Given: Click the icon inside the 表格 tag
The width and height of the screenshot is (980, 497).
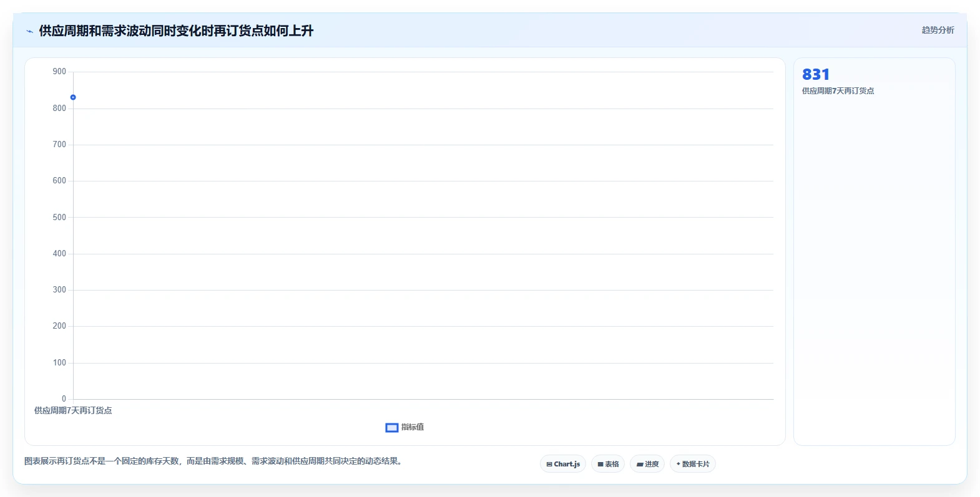Looking at the screenshot, I should [600, 465].
